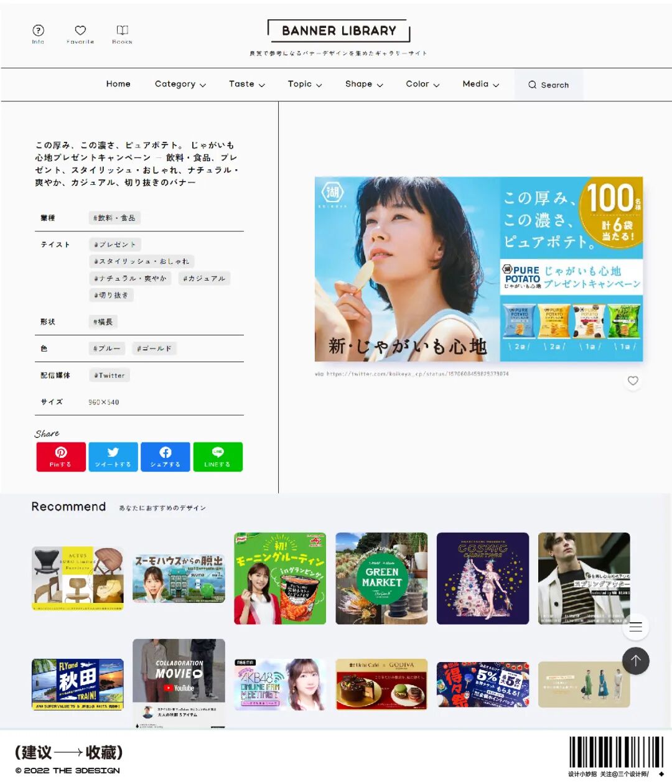Open the FLY and TRAIN 秋田 banner thumbnail
672x784 pixels.
[x=78, y=684]
